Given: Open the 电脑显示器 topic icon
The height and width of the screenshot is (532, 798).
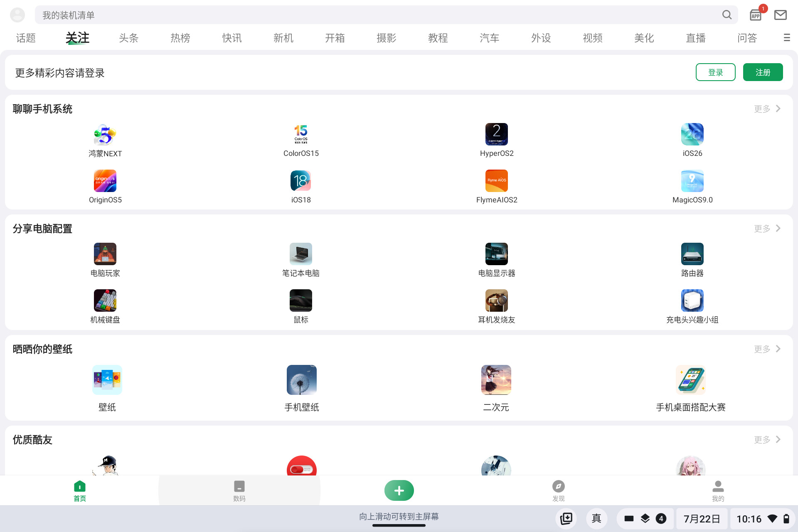Looking at the screenshot, I should [497, 254].
